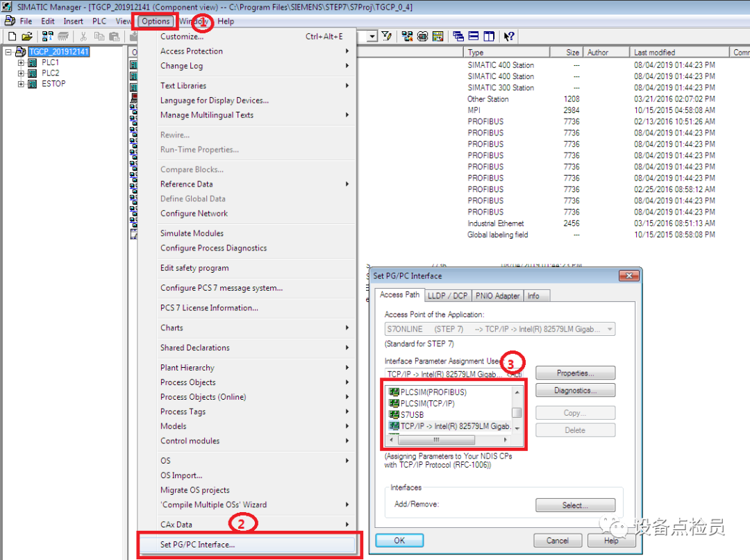The image size is (750, 560).
Task: Click the Size column header
Action: (567, 52)
